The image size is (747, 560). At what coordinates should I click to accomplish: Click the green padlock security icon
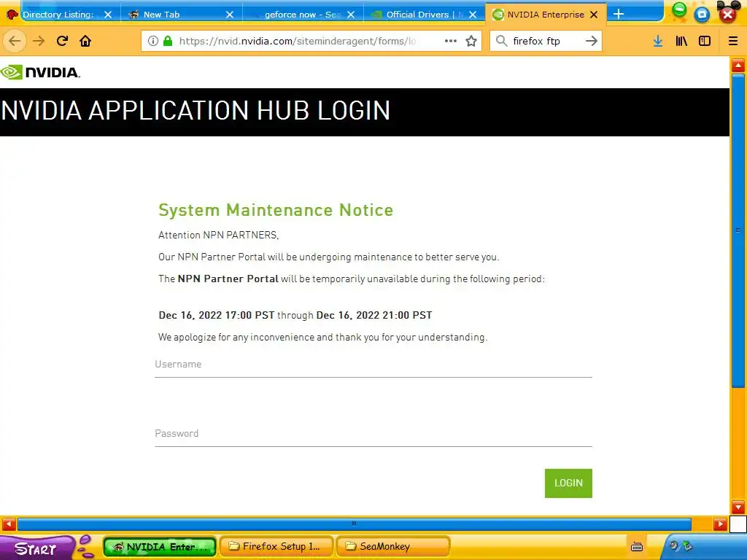[x=168, y=41]
